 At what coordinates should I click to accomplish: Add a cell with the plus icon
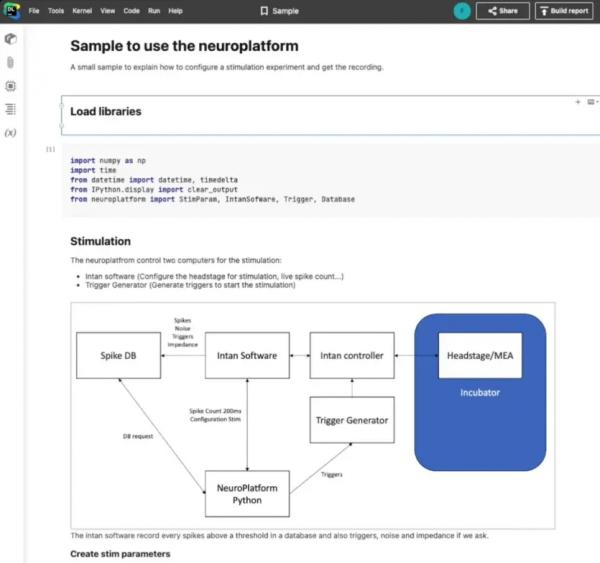tap(578, 102)
